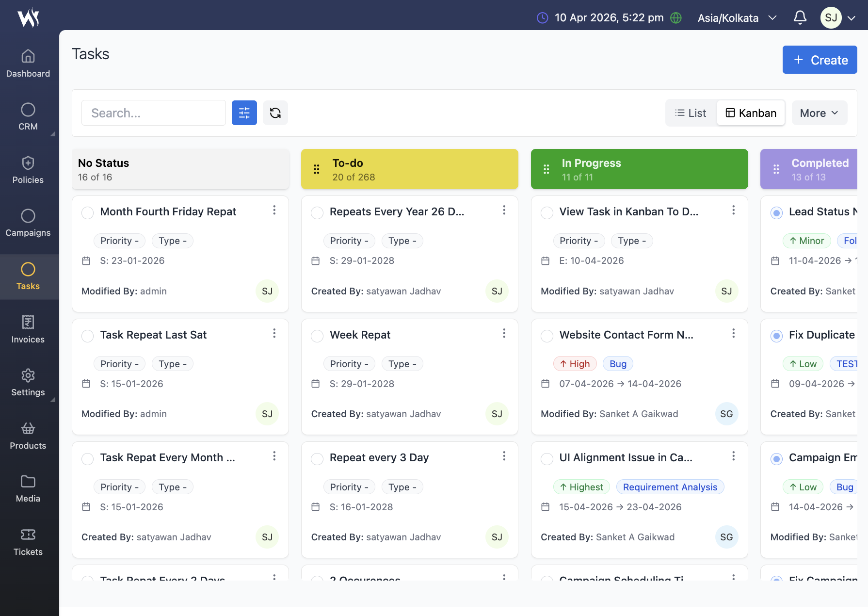Click the globe icon beside the date
This screenshot has width=868, height=616.
[675, 18]
